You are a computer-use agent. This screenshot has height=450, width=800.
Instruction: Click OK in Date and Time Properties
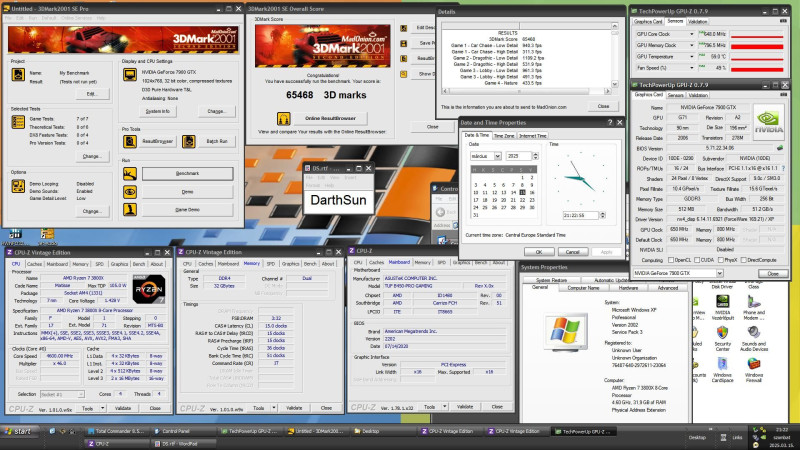tap(539, 252)
